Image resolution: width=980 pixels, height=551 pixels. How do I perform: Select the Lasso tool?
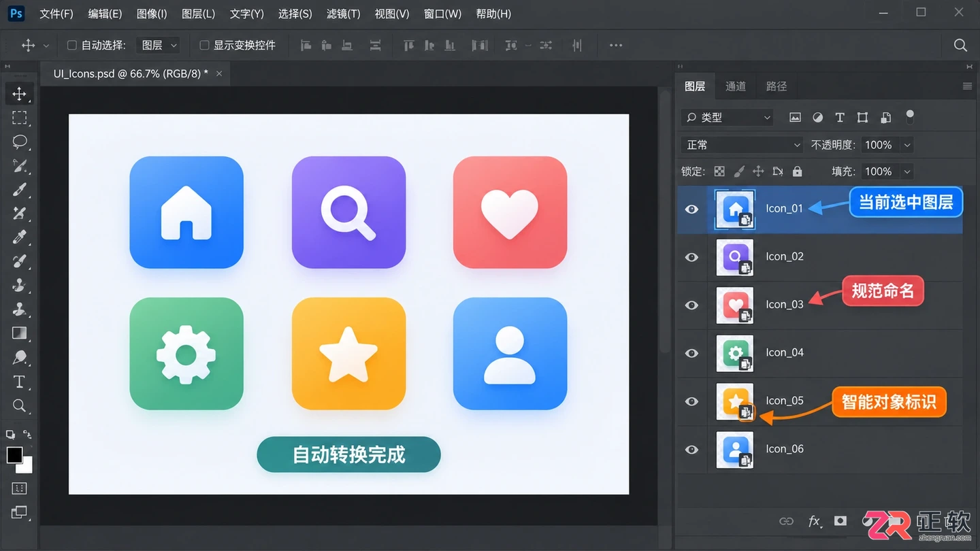[19, 141]
